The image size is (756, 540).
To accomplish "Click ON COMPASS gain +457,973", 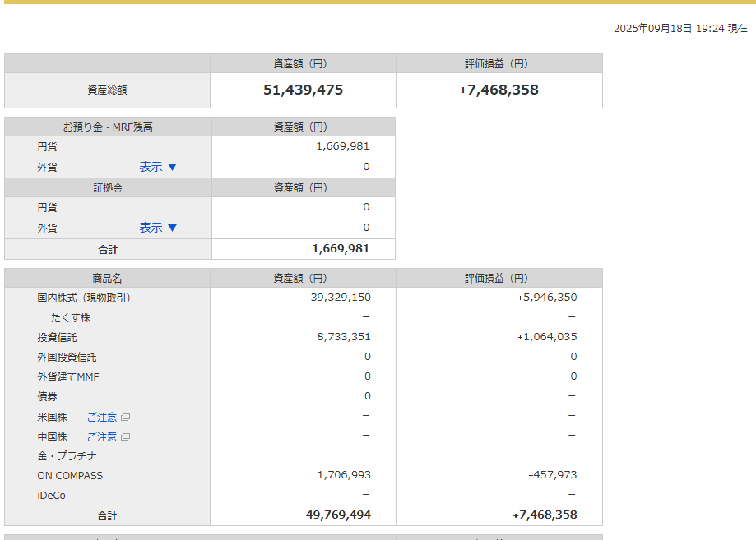I will pyautogui.click(x=553, y=475).
